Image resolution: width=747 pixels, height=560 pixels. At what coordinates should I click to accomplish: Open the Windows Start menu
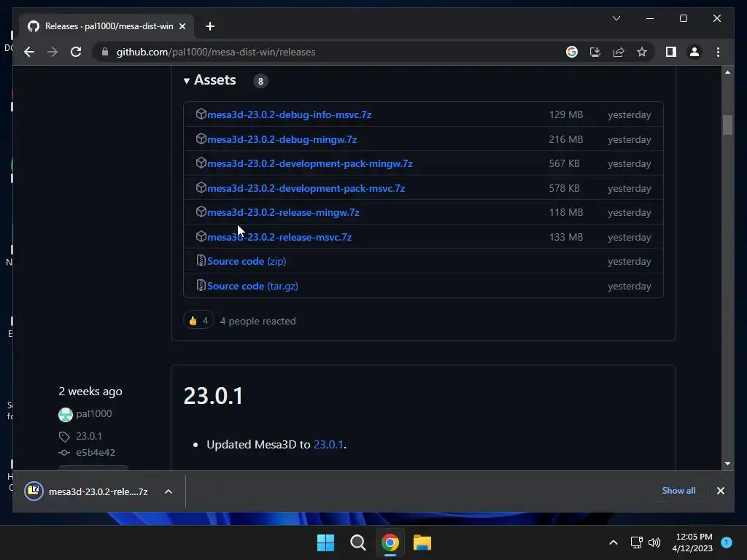tap(326, 542)
